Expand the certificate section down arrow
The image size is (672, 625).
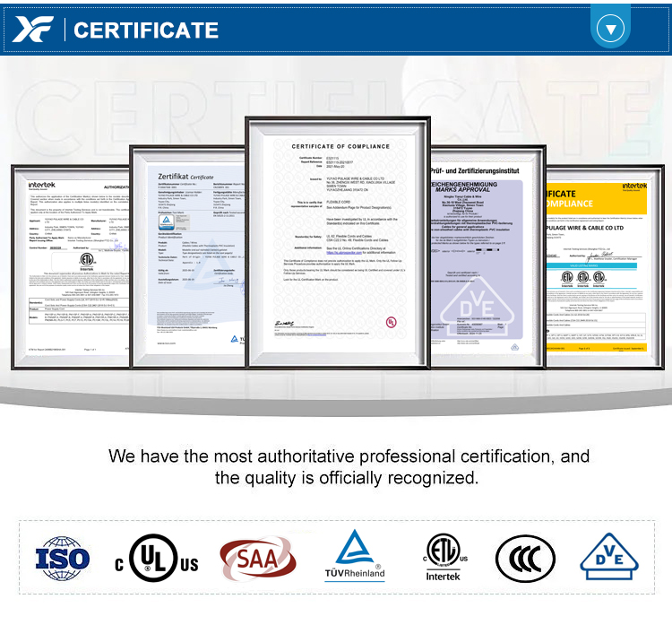tap(610, 29)
